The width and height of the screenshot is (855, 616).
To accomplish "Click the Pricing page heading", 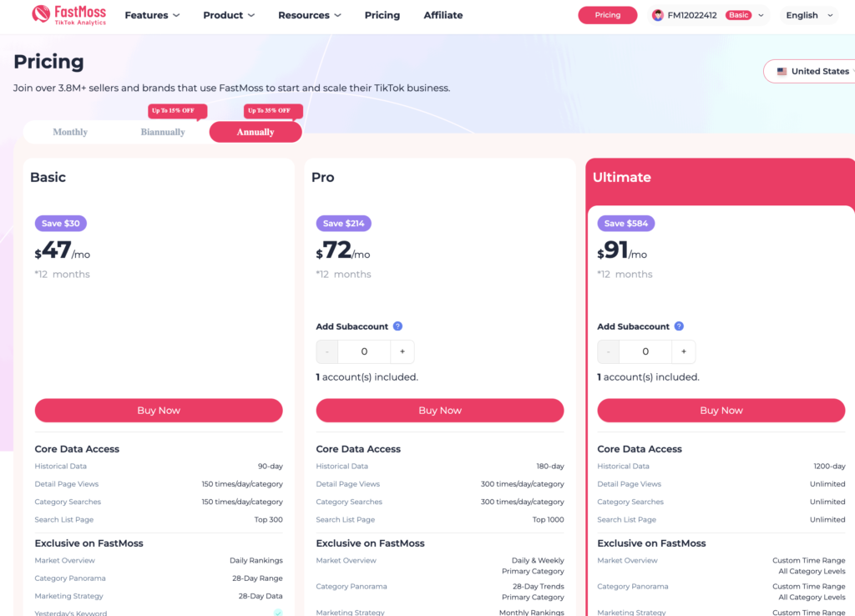I will 48,62.
